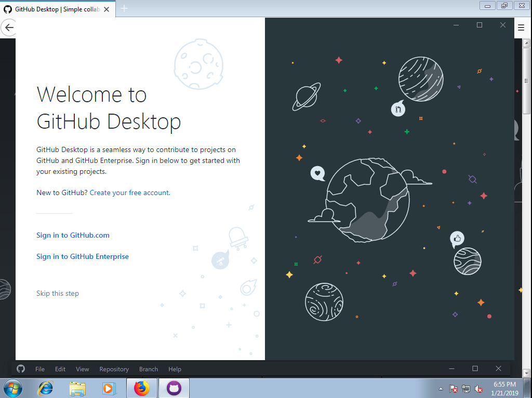Select the GitHub Desktop browser tab
The image size is (532, 398).
pos(58,9)
